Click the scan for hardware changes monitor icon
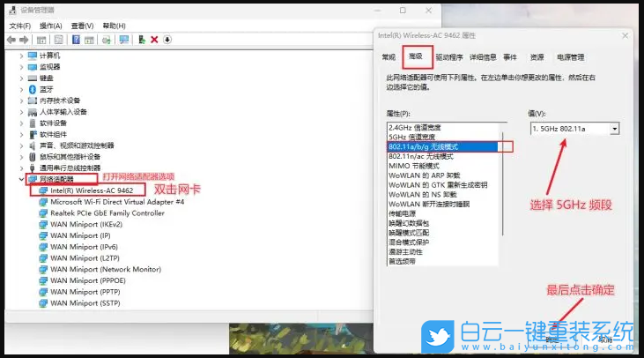The width and height of the screenshot is (644, 358). click(123, 40)
